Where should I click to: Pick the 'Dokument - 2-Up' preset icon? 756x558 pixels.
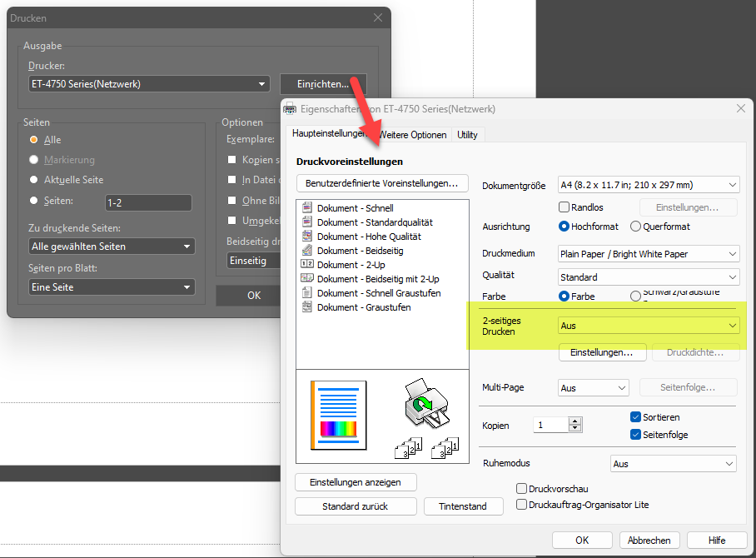coord(306,265)
